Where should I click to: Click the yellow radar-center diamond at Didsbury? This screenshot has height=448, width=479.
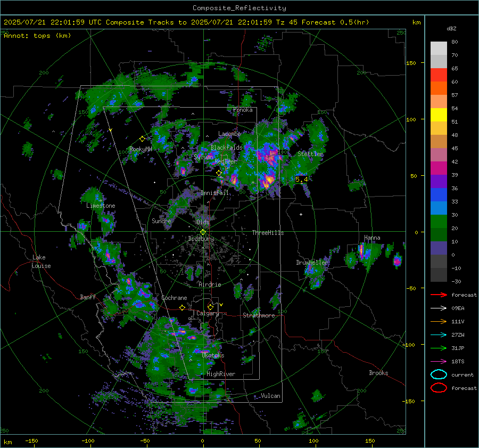[x=203, y=232]
